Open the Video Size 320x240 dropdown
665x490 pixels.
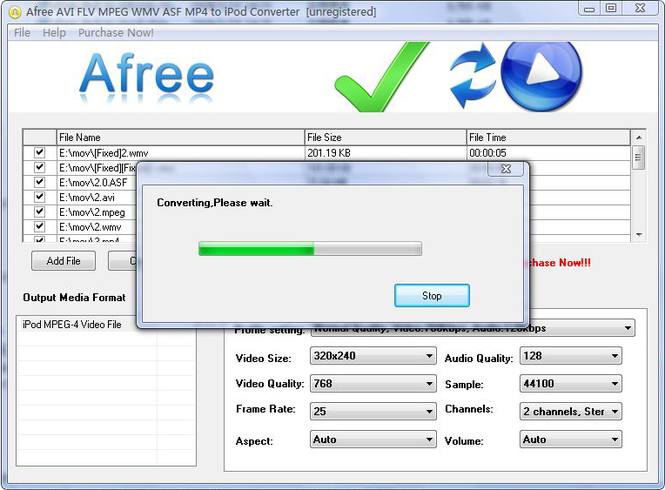point(373,356)
